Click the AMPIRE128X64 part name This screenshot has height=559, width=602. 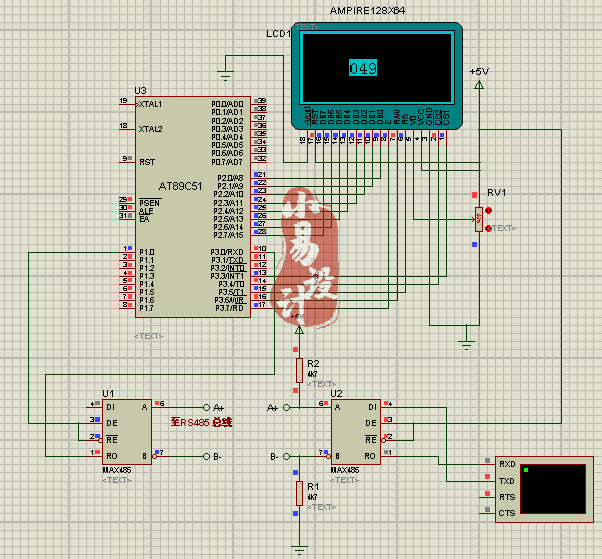[x=367, y=11]
